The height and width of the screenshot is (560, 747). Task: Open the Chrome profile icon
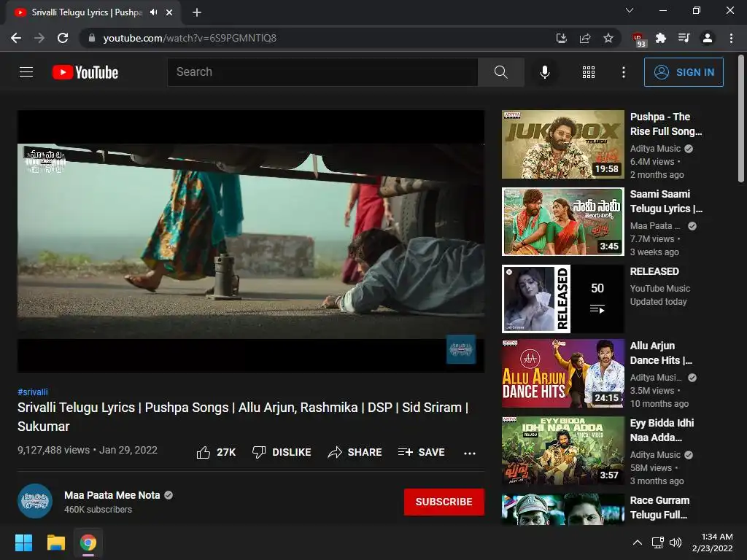pyautogui.click(x=708, y=38)
